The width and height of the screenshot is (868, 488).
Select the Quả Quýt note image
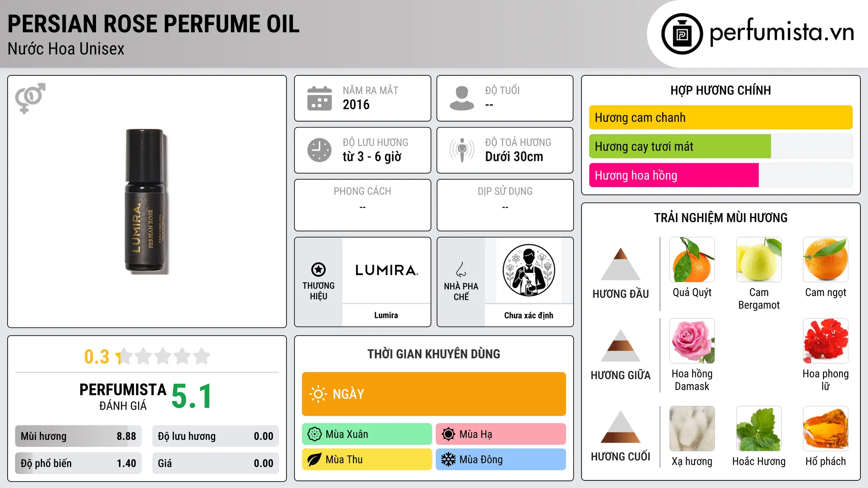coord(692,260)
